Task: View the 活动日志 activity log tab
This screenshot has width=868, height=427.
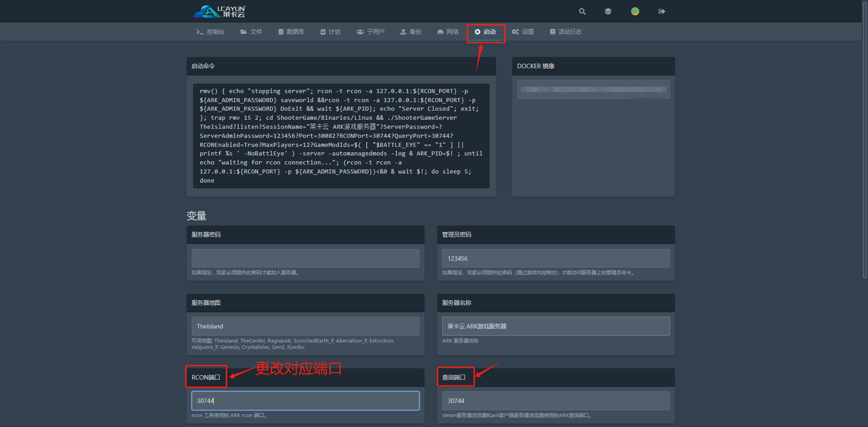Action: pos(566,32)
